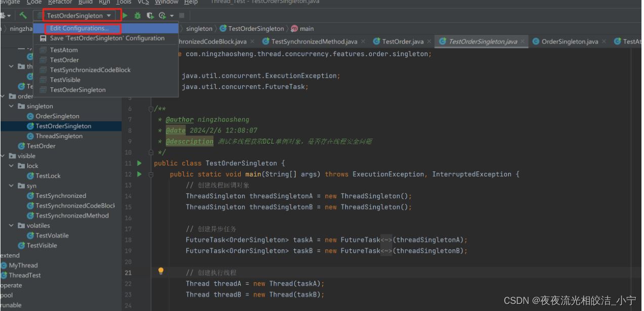Select Edit Configurations... in the dropdown
This screenshot has width=644, height=311.
click(79, 28)
